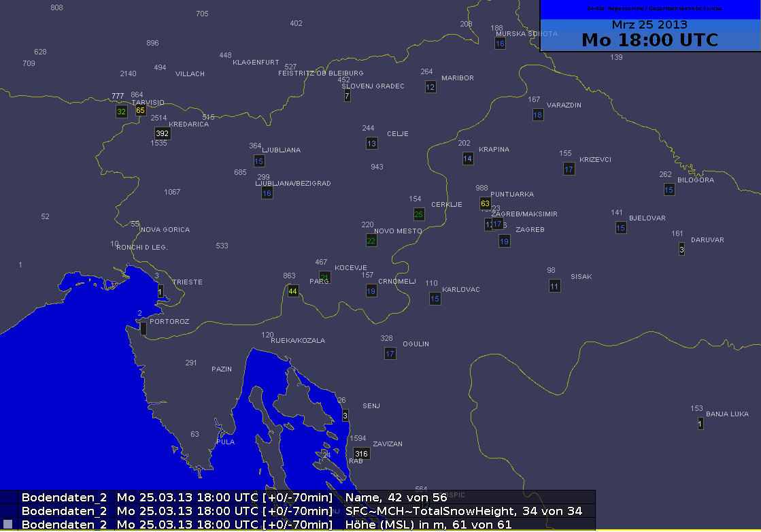The height and width of the screenshot is (532, 761).
Task: Click the 14 value box at Krapina
Action: click(x=467, y=159)
